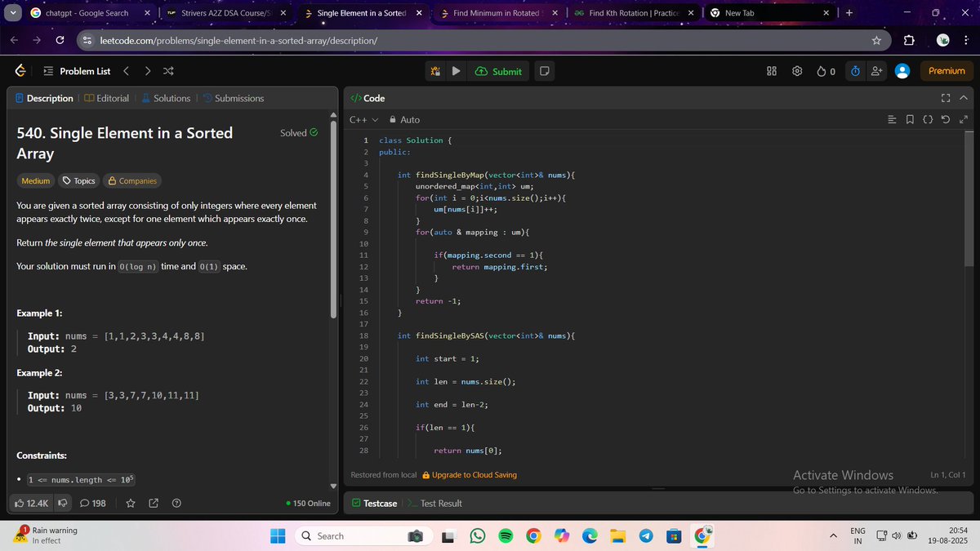Image resolution: width=980 pixels, height=551 pixels.
Task: Format code with the align icon
Action: coord(893,120)
